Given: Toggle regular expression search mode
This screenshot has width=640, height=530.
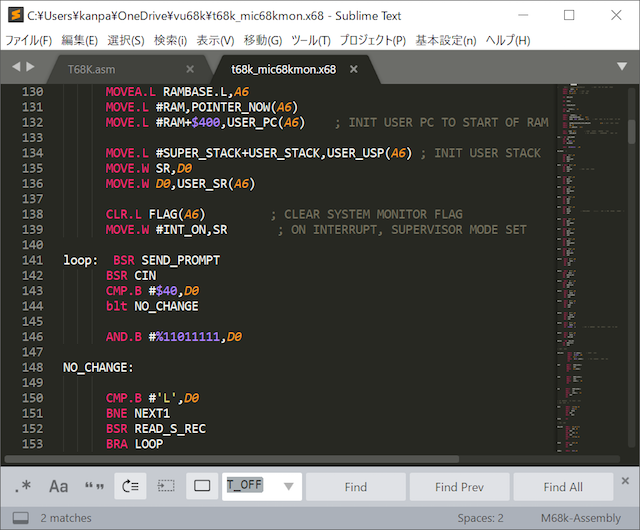Looking at the screenshot, I should pyautogui.click(x=24, y=486).
